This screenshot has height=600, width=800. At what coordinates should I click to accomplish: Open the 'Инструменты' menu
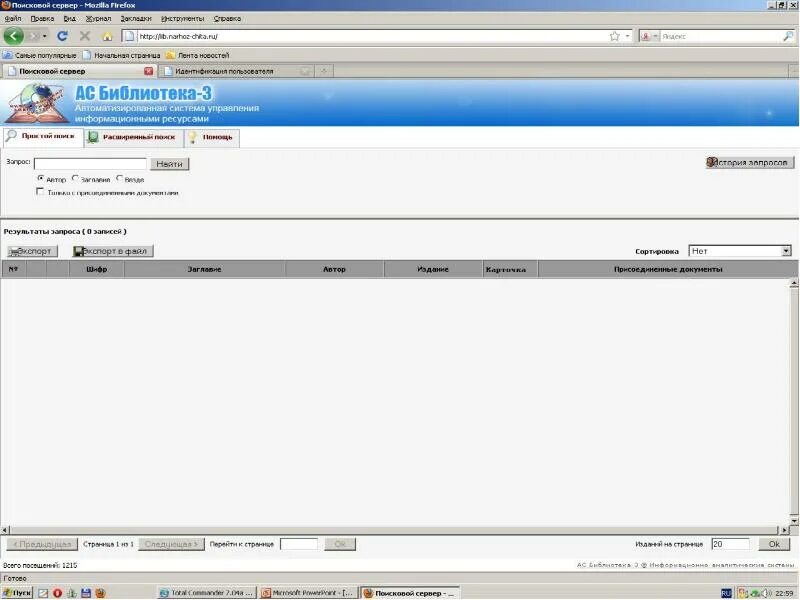coord(182,18)
